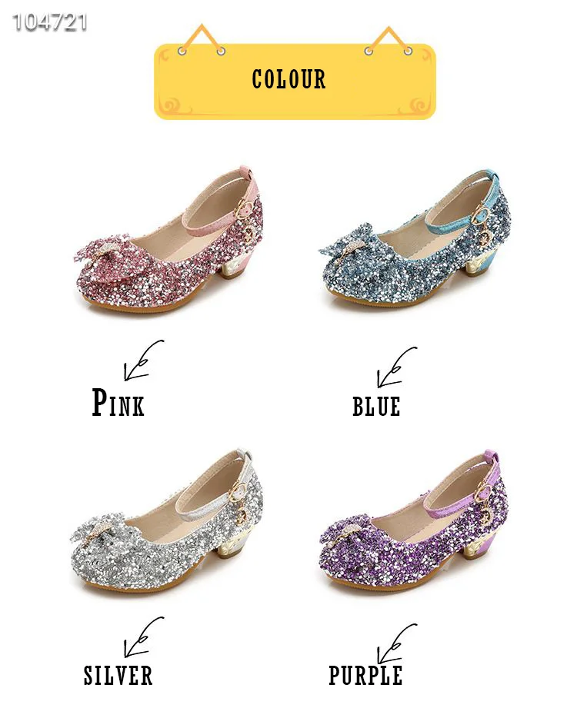Screen dimensions: 577x728
Task: Select the Purple color label
Action: (x=365, y=676)
